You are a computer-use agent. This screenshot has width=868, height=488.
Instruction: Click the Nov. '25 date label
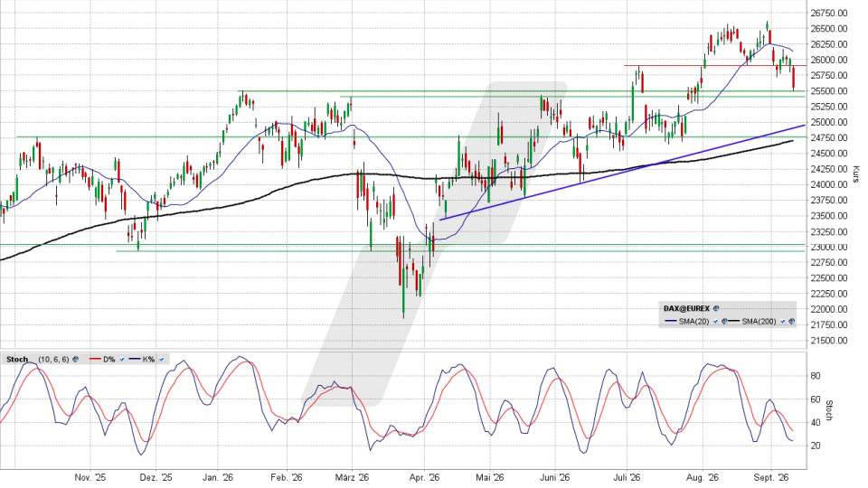(90, 477)
